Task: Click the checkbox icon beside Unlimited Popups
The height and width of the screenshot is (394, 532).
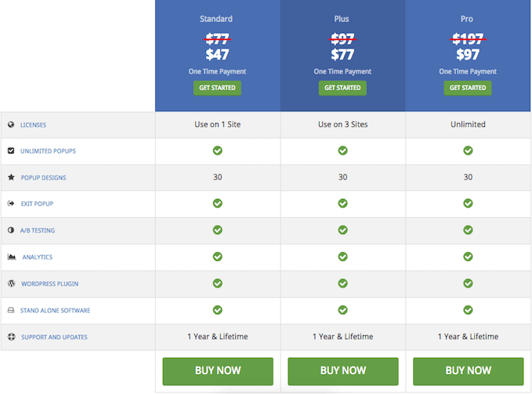Action: (x=11, y=150)
